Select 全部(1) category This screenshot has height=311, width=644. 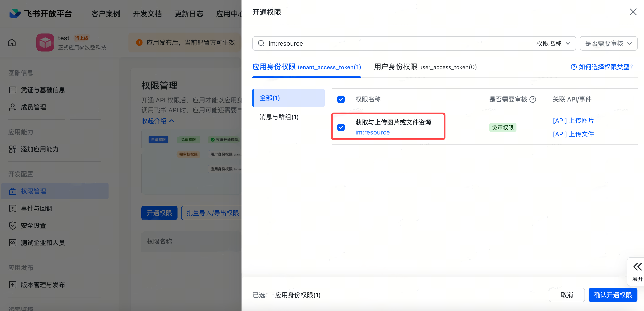click(x=289, y=98)
